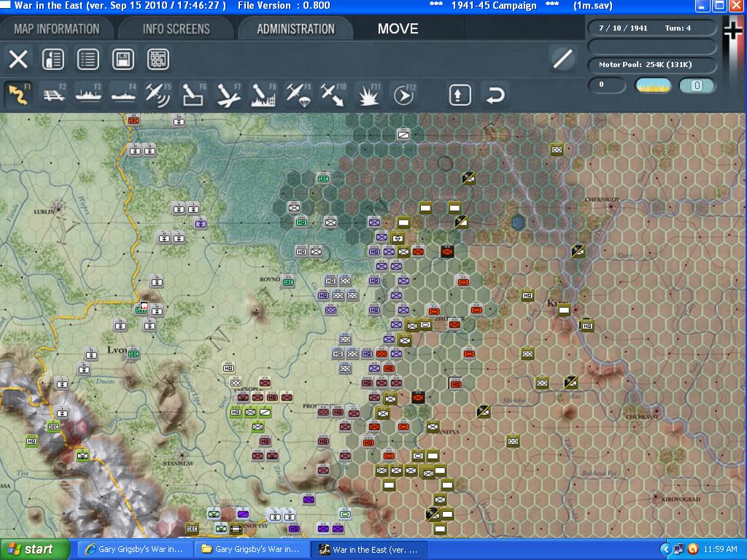Click the diagonal slash round button
The image size is (747, 560).
pyautogui.click(x=562, y=59)
